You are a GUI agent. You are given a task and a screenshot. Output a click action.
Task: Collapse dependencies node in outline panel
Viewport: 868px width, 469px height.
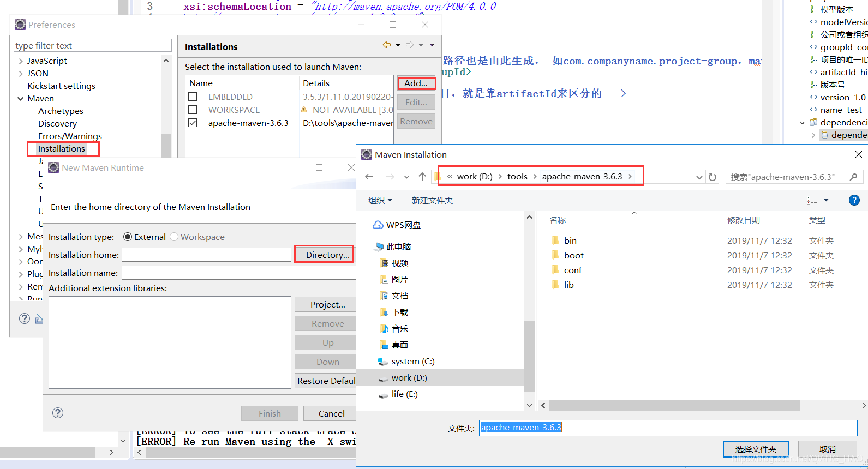[x=803, y=123]
